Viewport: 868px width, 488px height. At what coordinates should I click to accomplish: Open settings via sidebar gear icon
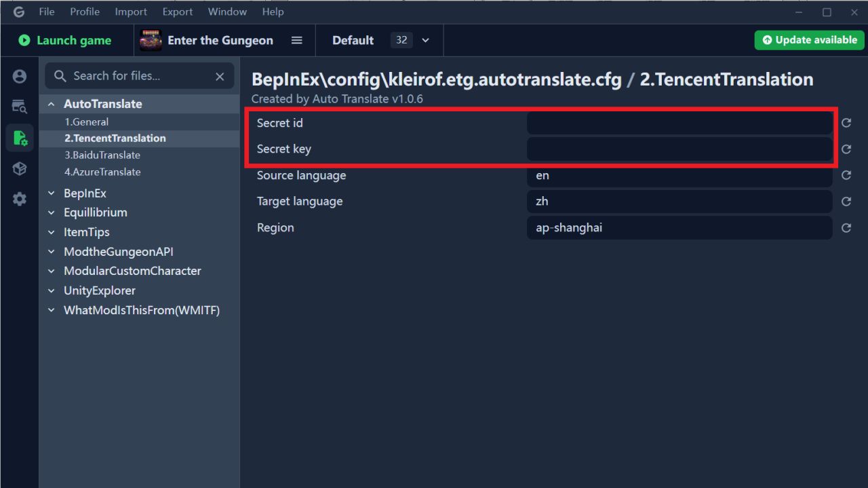(x=20, y=199)
